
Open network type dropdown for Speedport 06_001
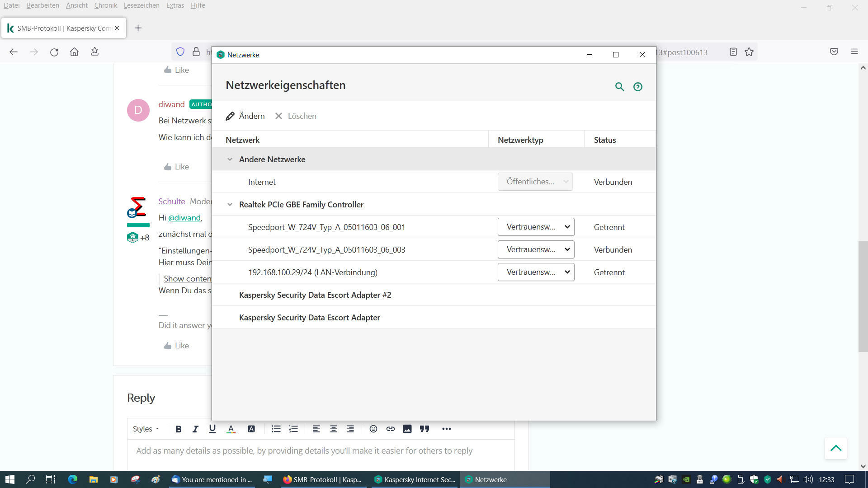point(536,227)
